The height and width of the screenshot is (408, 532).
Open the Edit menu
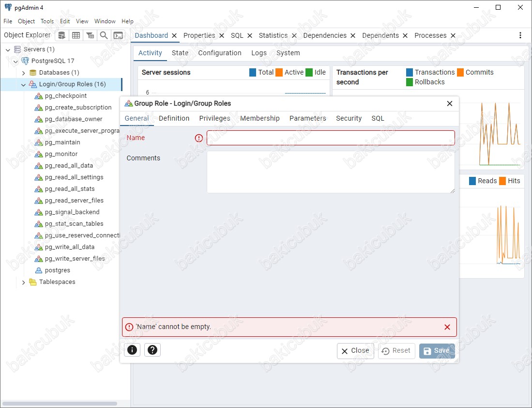point(65,21)
